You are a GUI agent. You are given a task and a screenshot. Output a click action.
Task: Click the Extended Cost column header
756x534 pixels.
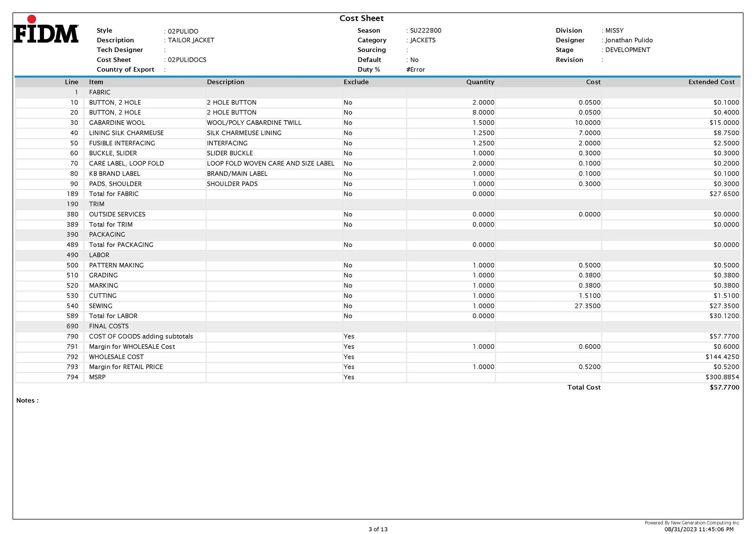(x=711, y=82)
